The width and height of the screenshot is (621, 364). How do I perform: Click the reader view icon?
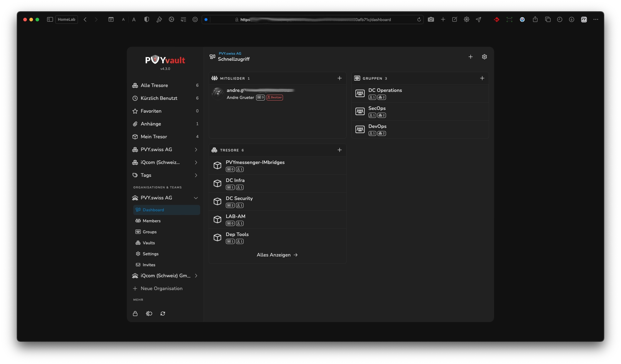click(111, 20)
